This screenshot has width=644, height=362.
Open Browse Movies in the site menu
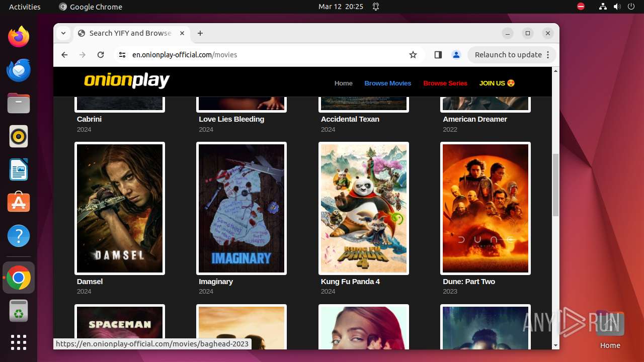388,83
